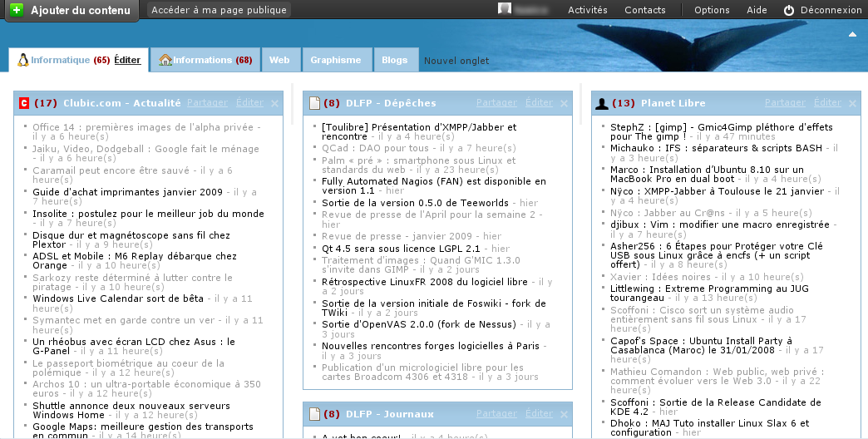Open 'Qt 4.5 sera sous licence LGPL 2.1'

pos(401,249)
